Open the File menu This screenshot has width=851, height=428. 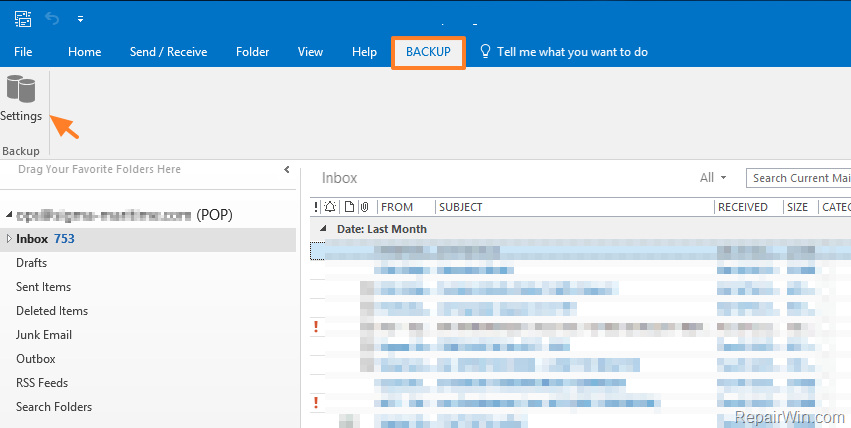tap(23, 52)
